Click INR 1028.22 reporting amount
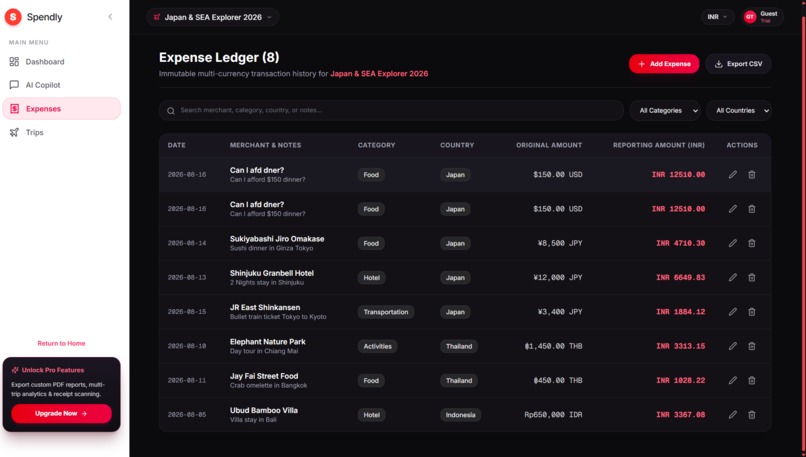The height and width of the screenshot is (457, 806). tap(680, 380)
